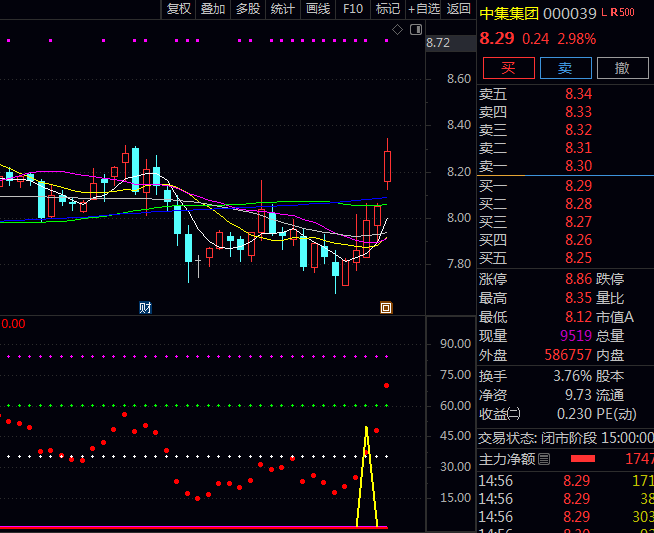Click the orange square icon below candlesticks
This screenshot has height=533, width=654.
(x=386, y=308)
